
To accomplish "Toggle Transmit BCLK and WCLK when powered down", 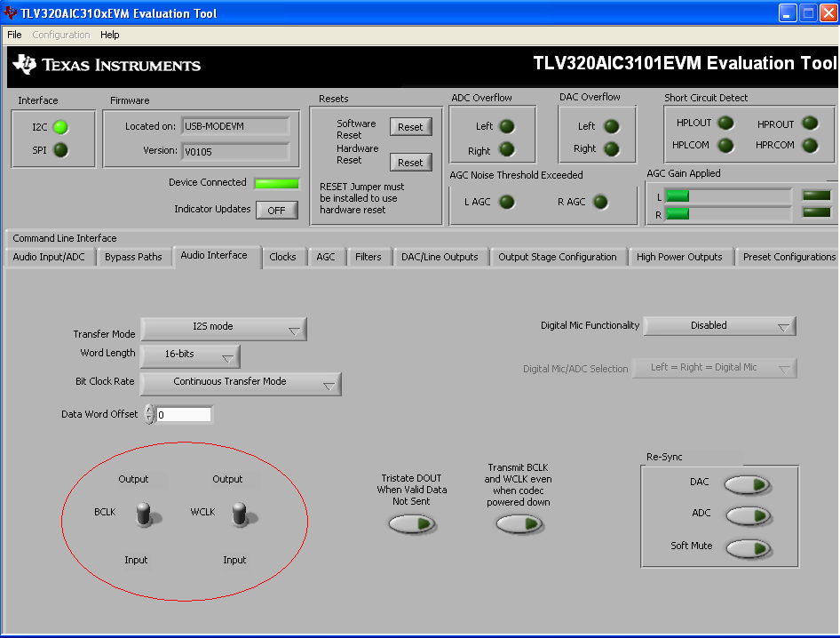I will [x=519, y=523].
